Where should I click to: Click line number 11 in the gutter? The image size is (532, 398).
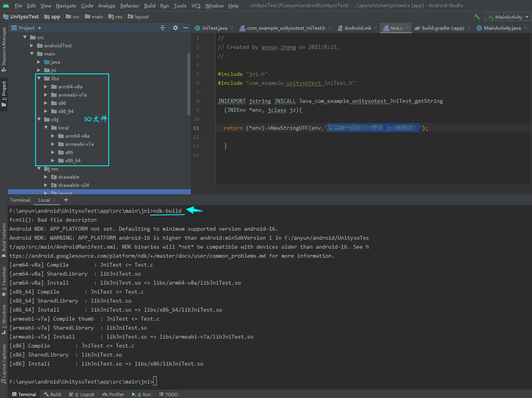pyautogui.click(x=196, y=128)
